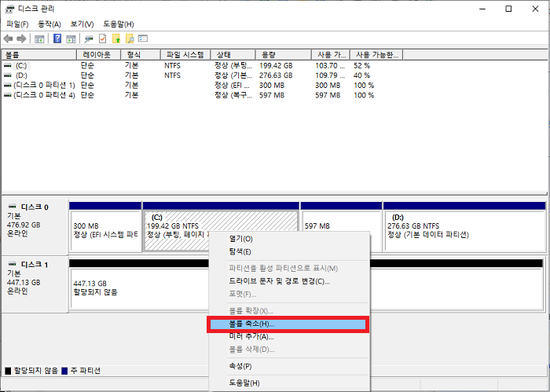Select the 300 MB EFI partition block
The height and width of the screenshot is (392, 550).
(105, 231)
